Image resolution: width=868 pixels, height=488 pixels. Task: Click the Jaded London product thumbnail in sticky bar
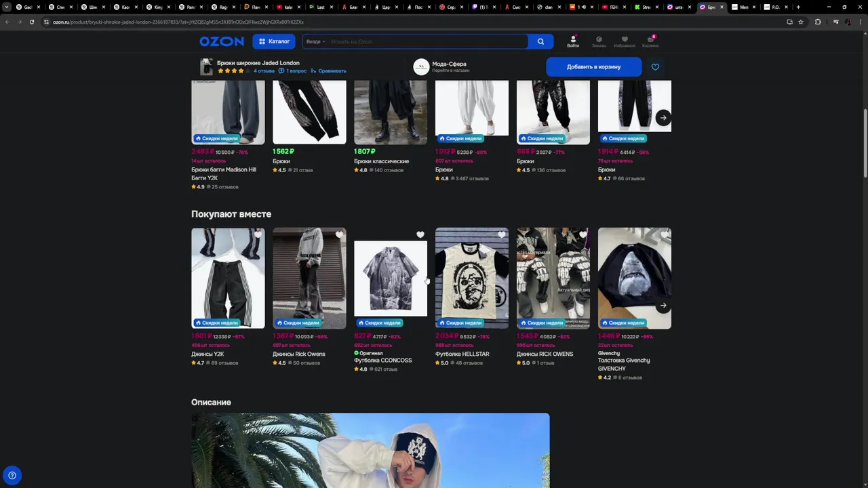click(206, 66)
